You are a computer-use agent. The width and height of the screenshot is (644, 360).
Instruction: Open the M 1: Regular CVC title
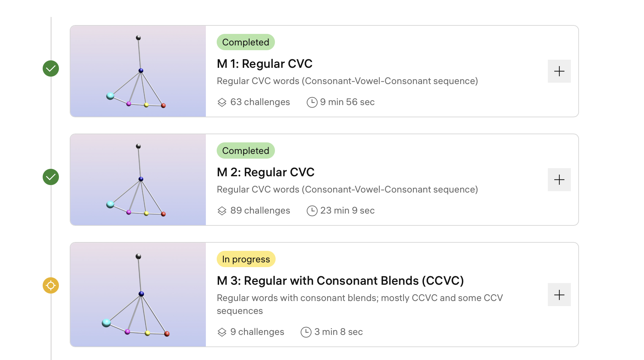tap(264, 64)
